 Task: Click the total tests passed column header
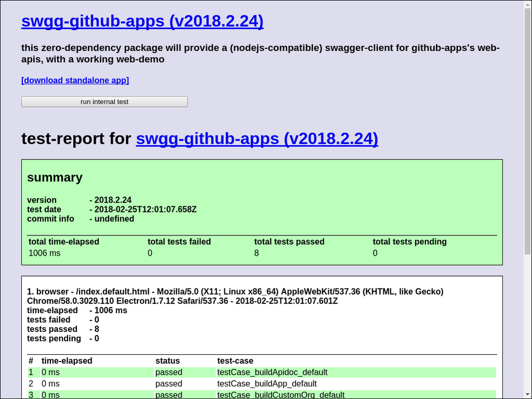[x=289, y=242]
